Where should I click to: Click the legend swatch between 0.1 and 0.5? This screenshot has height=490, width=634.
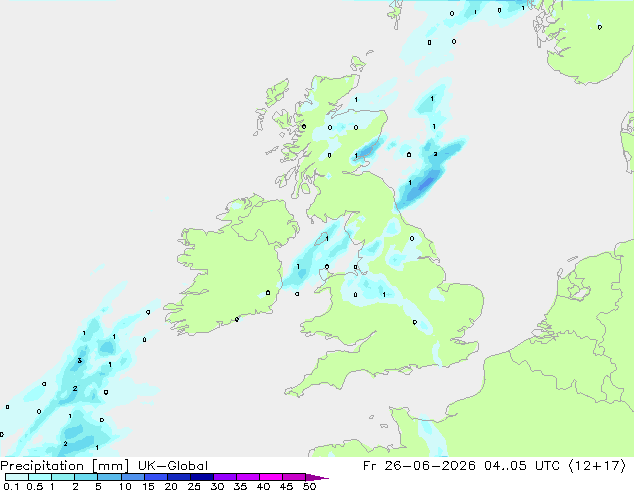pyautogui.click(x=17, y=477)
